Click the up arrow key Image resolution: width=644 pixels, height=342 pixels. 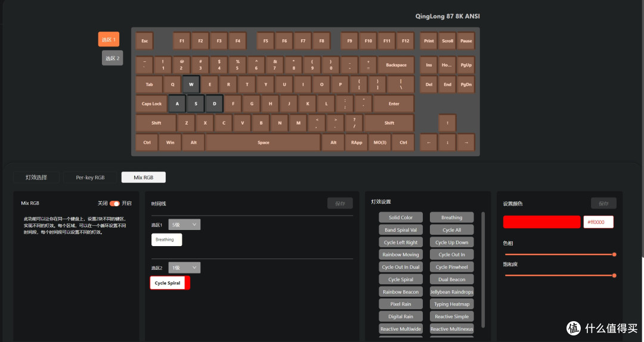447,123
